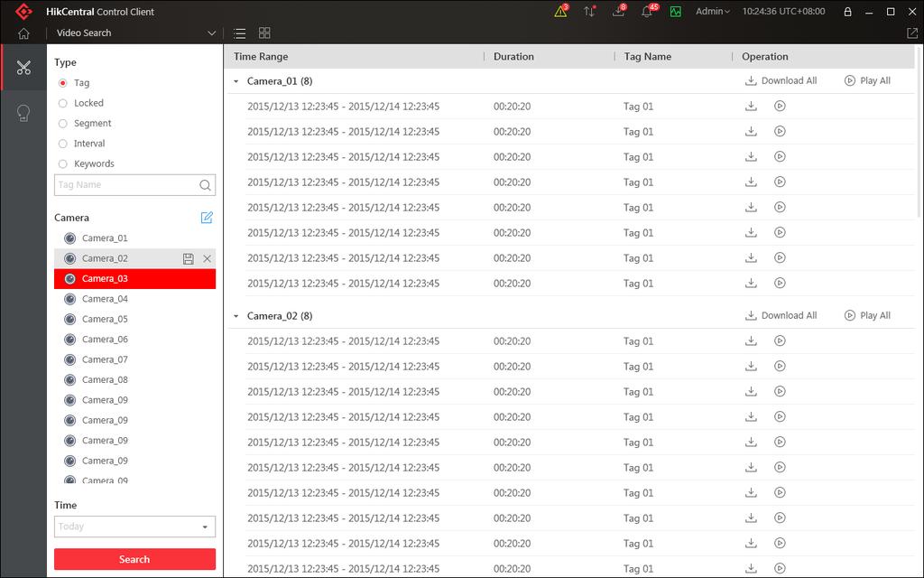The width and height of the screenshot is (924, 578).
Task: Select Camera_01 in the camera list
Action: [x=135, y=238]
